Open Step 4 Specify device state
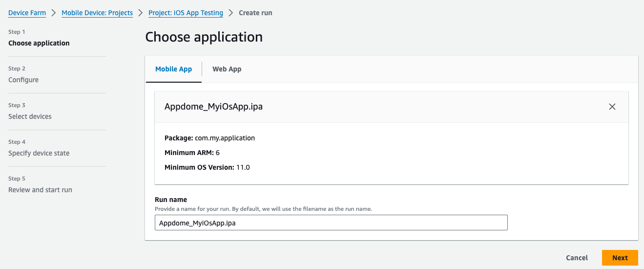Screen dimensions: 644x269 [39, 153]
